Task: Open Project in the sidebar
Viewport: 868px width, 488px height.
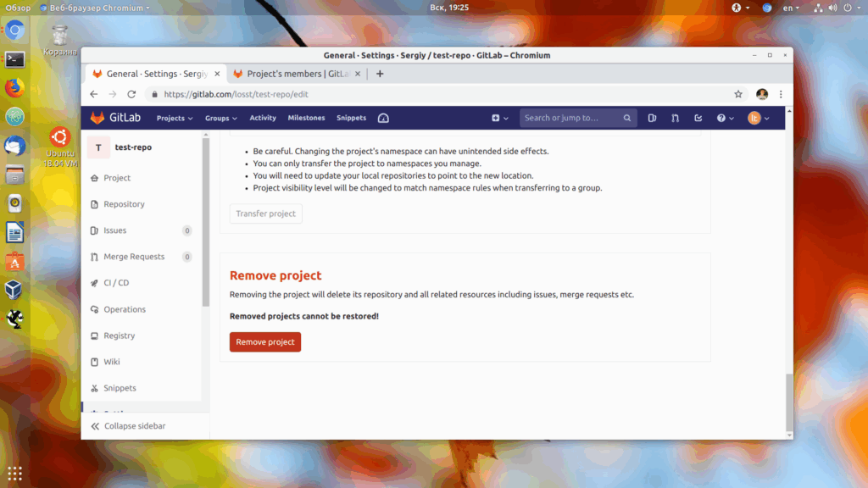Action: [x=117, y=178]
